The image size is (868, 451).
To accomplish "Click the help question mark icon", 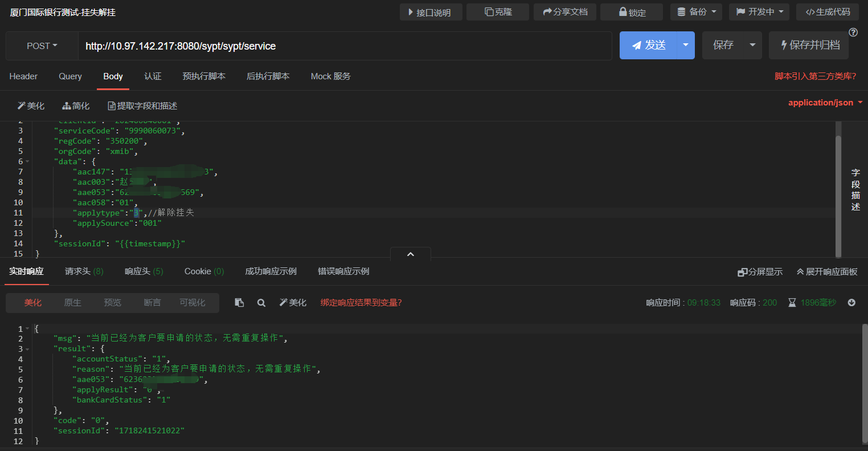I will click(x=853, y=32).
